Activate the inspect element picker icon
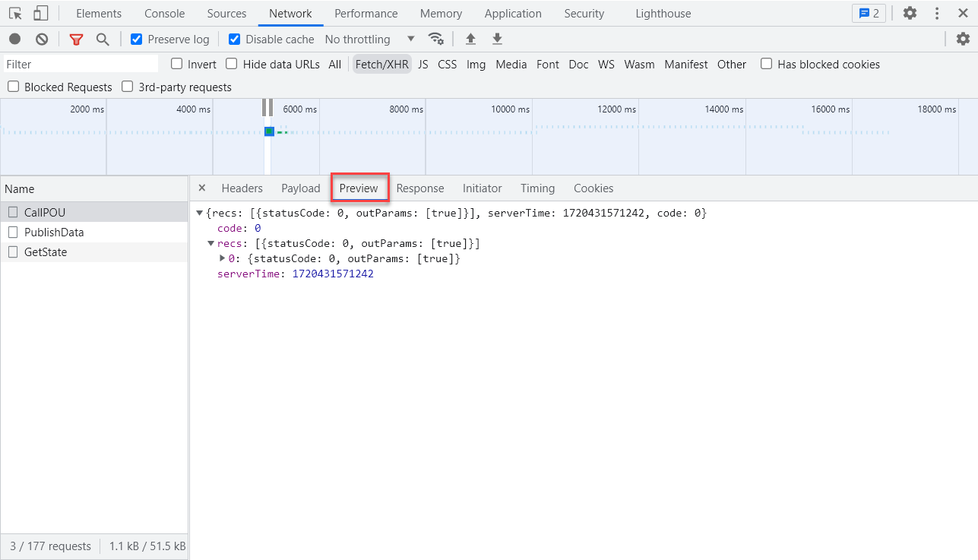978x560 pixels. tap(15, 13)
